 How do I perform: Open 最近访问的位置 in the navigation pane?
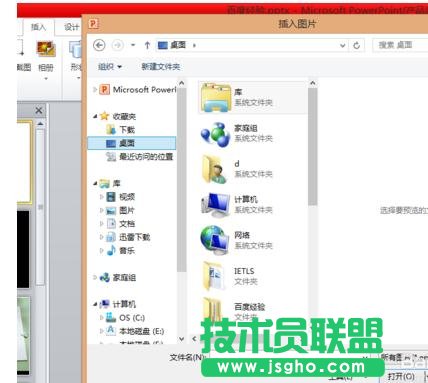(139, 156)
